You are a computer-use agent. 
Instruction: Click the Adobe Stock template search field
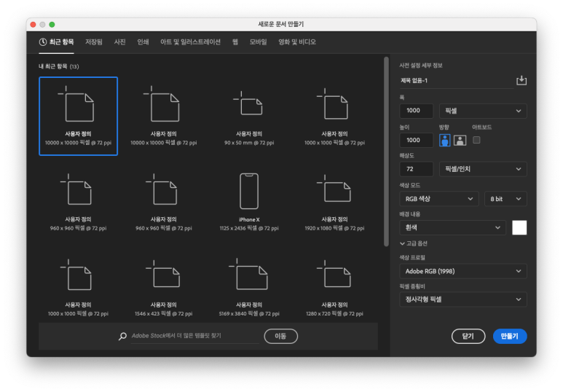(x=194, y=336)
